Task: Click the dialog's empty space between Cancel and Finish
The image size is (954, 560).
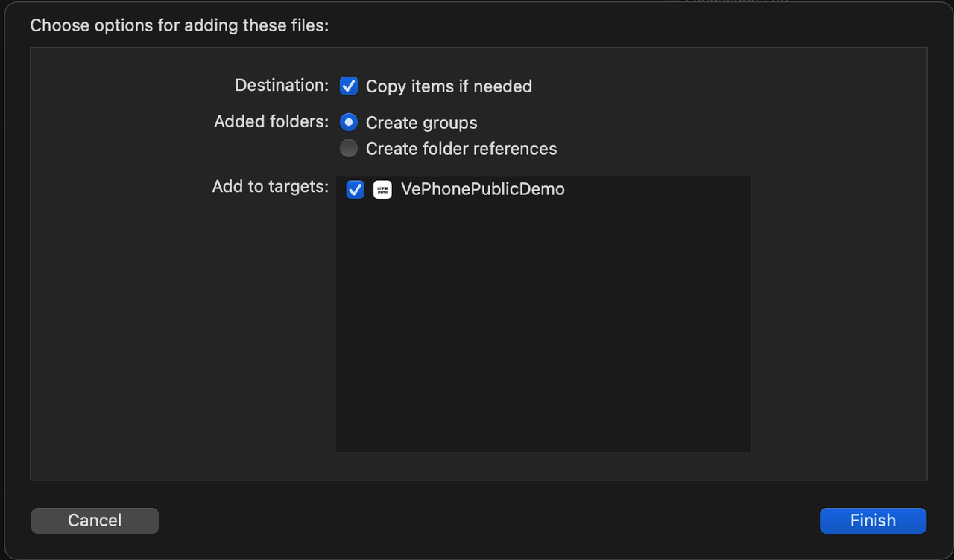Action: point(484,521)
